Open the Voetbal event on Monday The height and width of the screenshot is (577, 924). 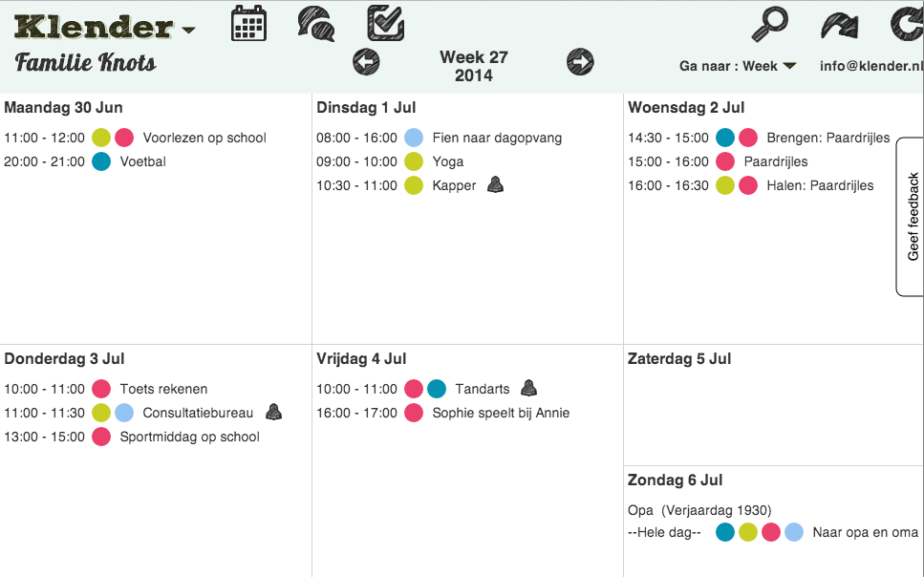click(x=142, y=161)
